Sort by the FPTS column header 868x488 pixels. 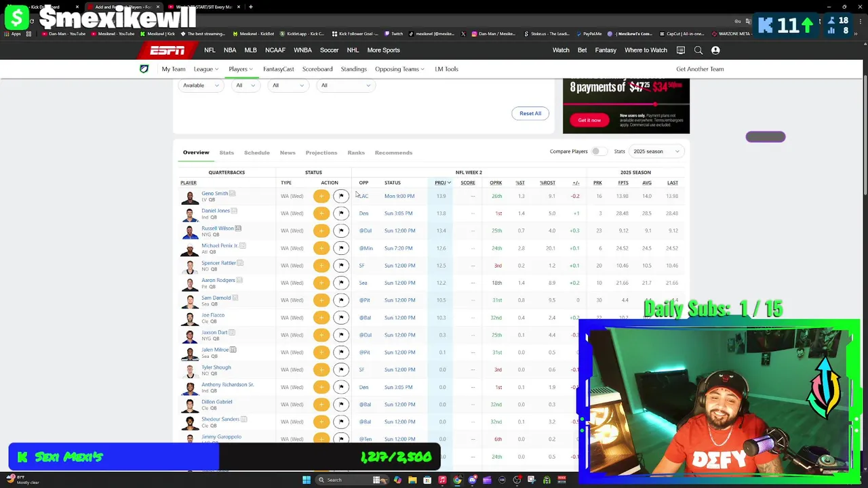pos(623,183)
